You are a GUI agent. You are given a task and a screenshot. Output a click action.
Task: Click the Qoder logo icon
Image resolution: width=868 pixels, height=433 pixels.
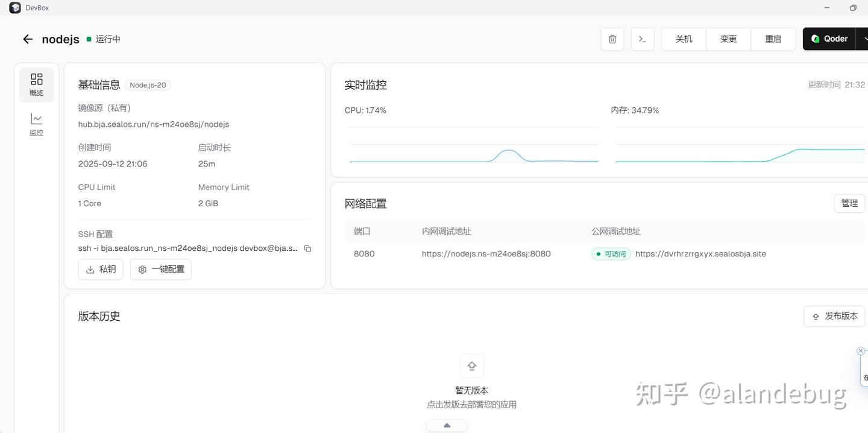click(x=815, y=38)
